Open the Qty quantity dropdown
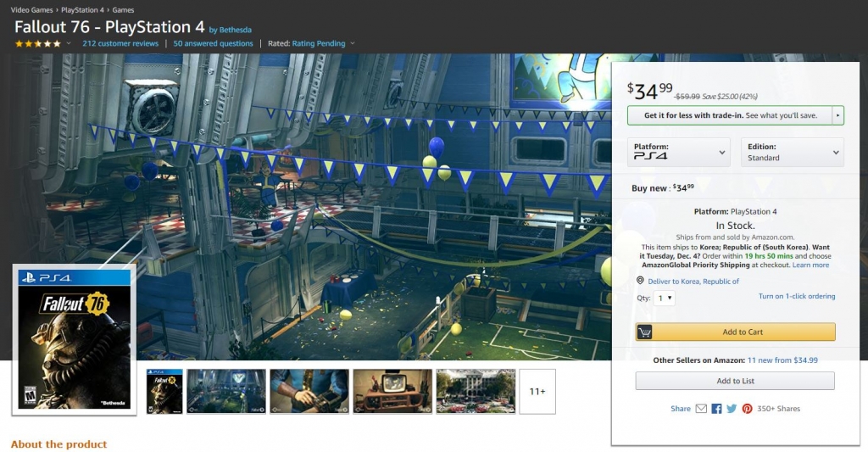868x452 pixels. point(665,298)
